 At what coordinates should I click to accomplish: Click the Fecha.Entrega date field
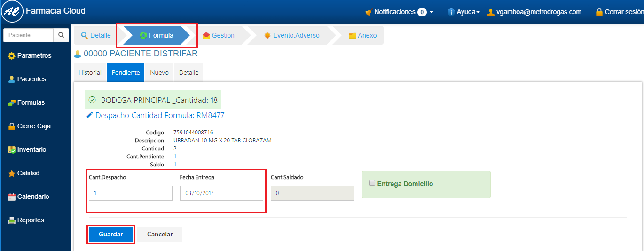[x=221, y=193]
